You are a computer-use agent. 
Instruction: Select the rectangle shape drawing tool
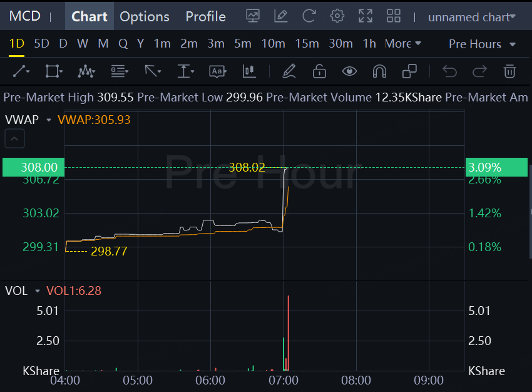point(54,71)
